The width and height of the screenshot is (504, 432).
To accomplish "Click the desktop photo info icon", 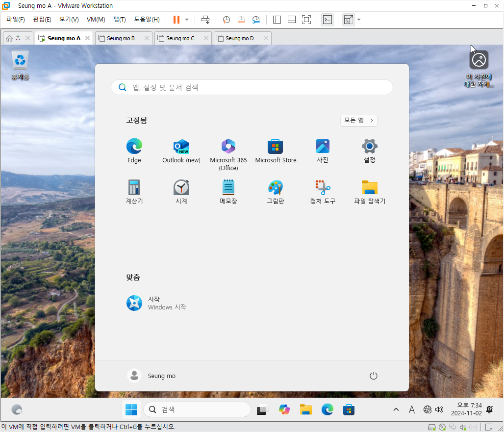I will click(479, 69).
